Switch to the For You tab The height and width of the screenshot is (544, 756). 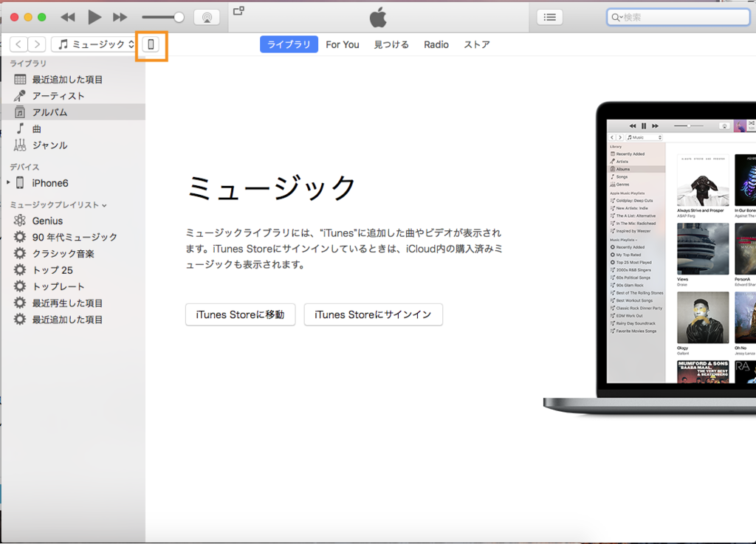point(343,44)
